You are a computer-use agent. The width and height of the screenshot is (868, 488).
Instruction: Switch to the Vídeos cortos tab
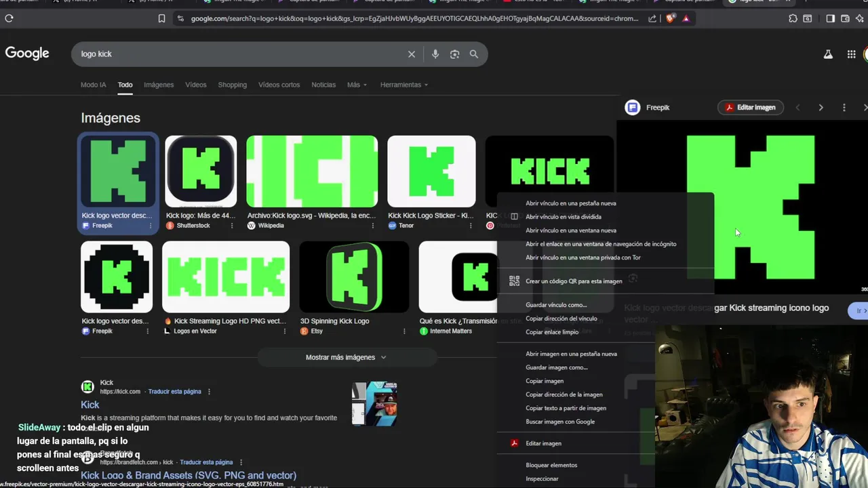pyautogui.click(x=279, y=85)
